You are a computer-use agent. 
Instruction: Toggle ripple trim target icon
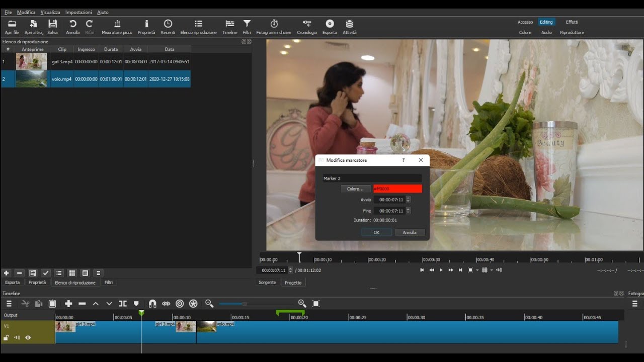(180, 304)
